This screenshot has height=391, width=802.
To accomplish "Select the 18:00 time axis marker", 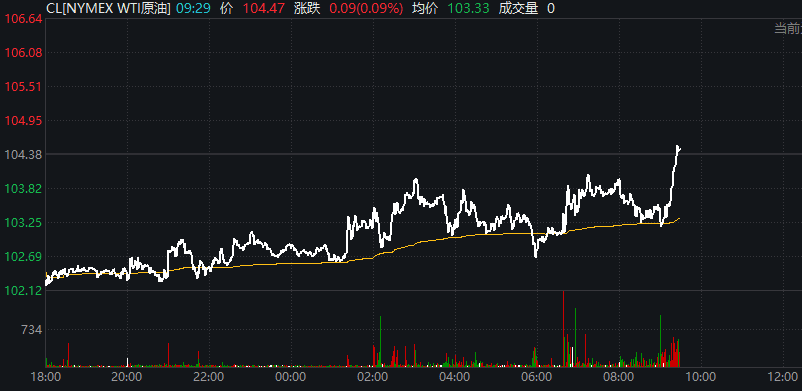I will [46, 378].
